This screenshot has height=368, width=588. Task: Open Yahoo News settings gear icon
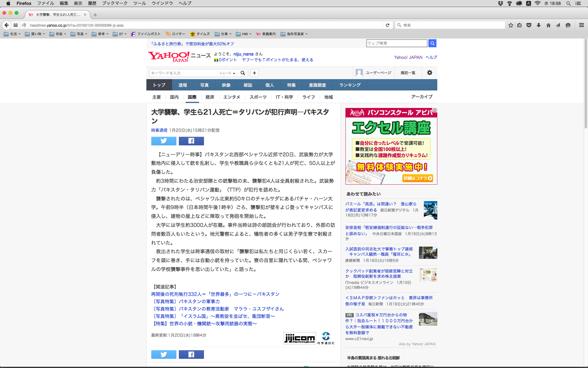(429, 73)
